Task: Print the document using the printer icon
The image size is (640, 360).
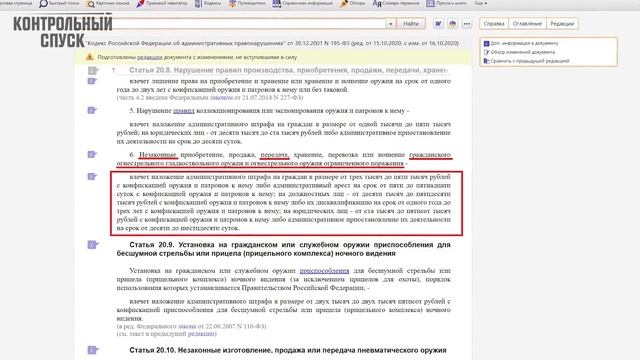Action: pyautogui.click(x=452, y=24)
